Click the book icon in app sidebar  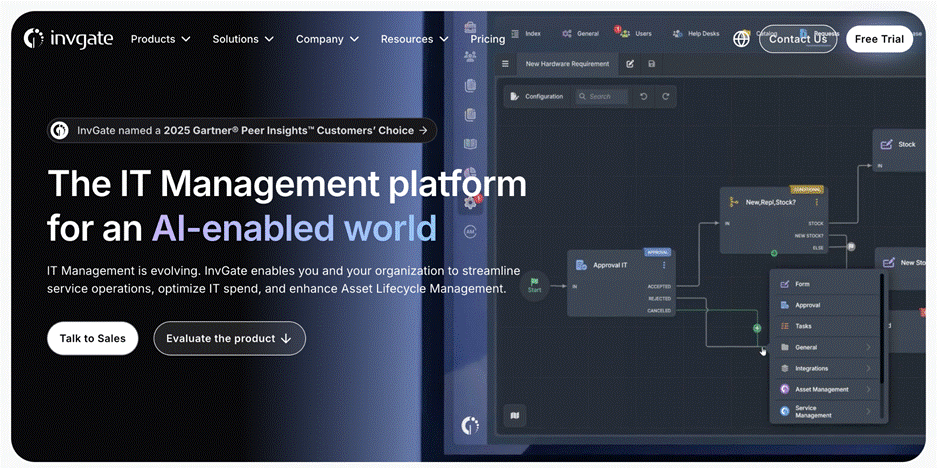point(470,144)
